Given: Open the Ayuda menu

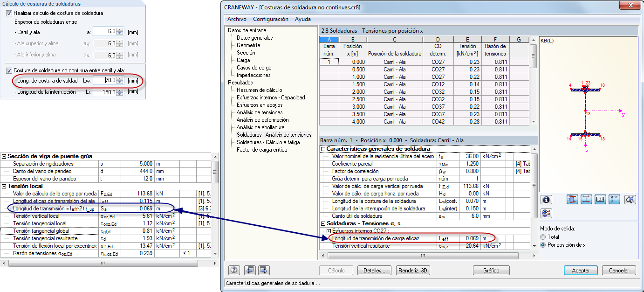Looking at the screenshot, I should coord(303,19).
